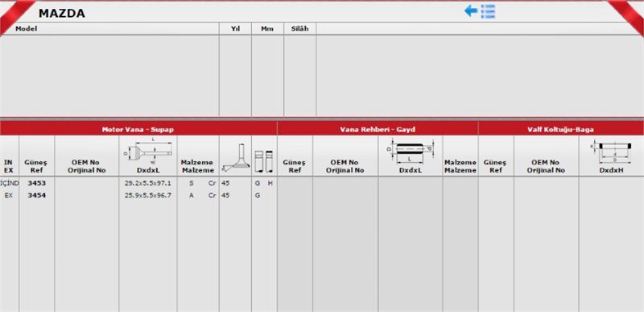Click material S in row 3453

tap(192, 183)
